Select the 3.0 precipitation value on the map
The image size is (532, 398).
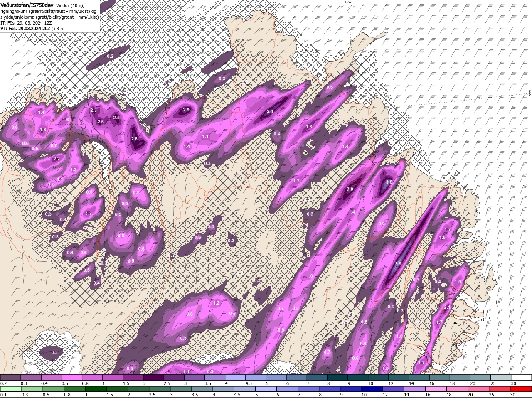[x=350, y=189]
